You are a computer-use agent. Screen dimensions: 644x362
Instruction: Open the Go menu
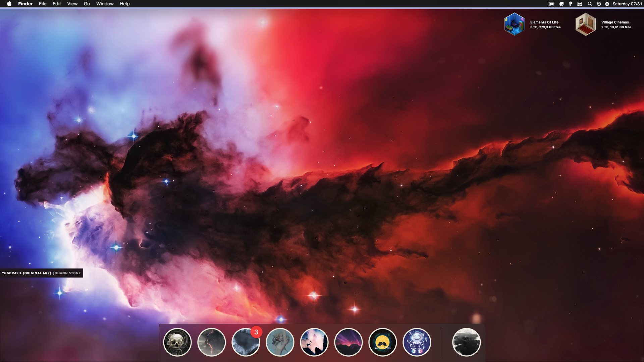[87, 4]
